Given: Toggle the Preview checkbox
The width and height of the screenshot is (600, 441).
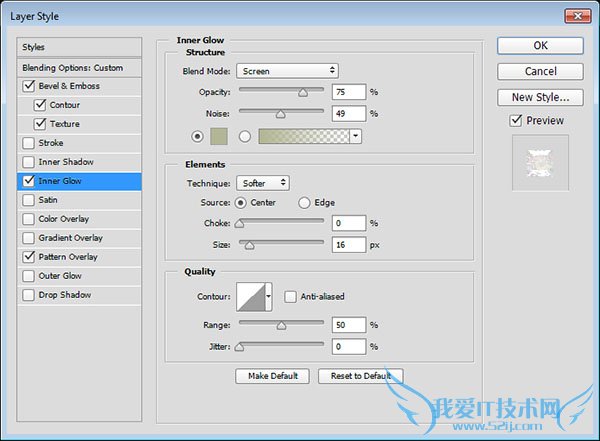Looking at the screenshot, I should point(516,121).
